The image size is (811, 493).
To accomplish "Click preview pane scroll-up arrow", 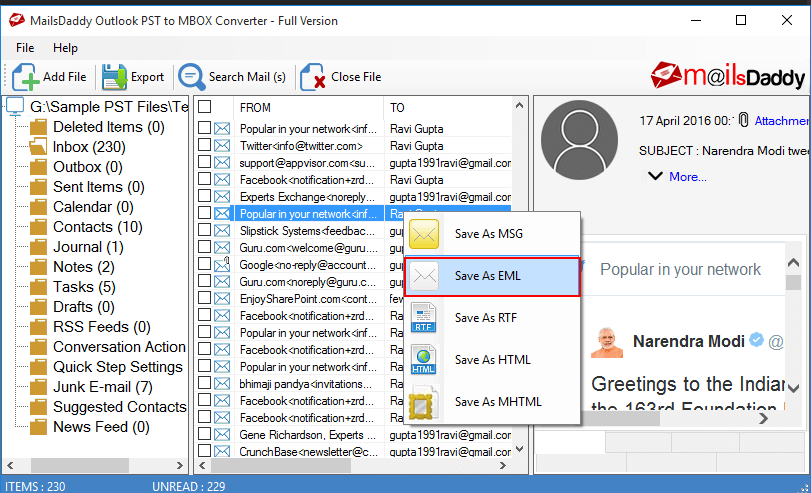I will (793, 263).
